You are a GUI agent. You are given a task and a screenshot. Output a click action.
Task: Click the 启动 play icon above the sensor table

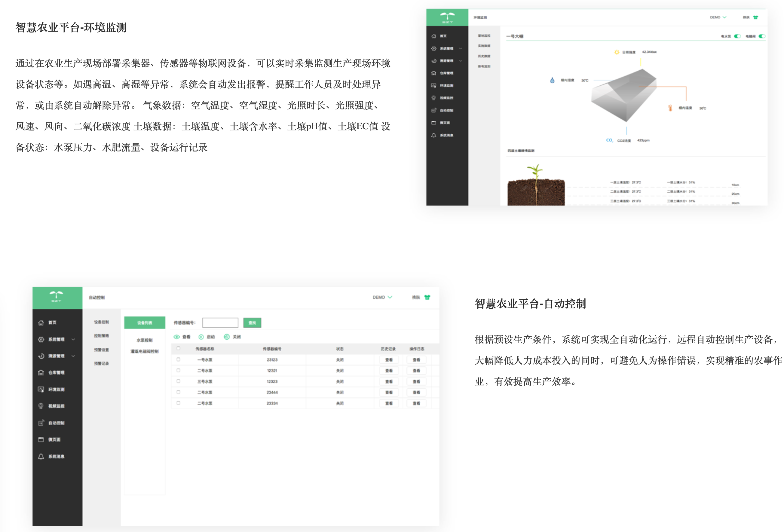point(201,337)
